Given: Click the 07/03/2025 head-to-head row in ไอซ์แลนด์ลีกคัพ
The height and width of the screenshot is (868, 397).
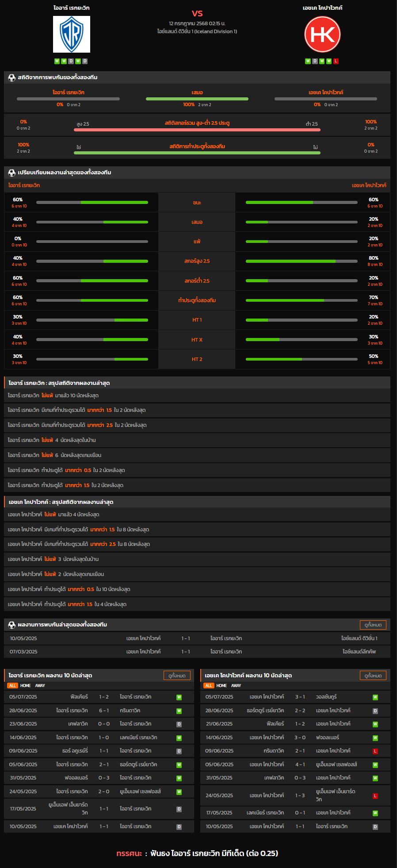Looking at the screenshot, I should pyautogui.click(x=197, y=652).
